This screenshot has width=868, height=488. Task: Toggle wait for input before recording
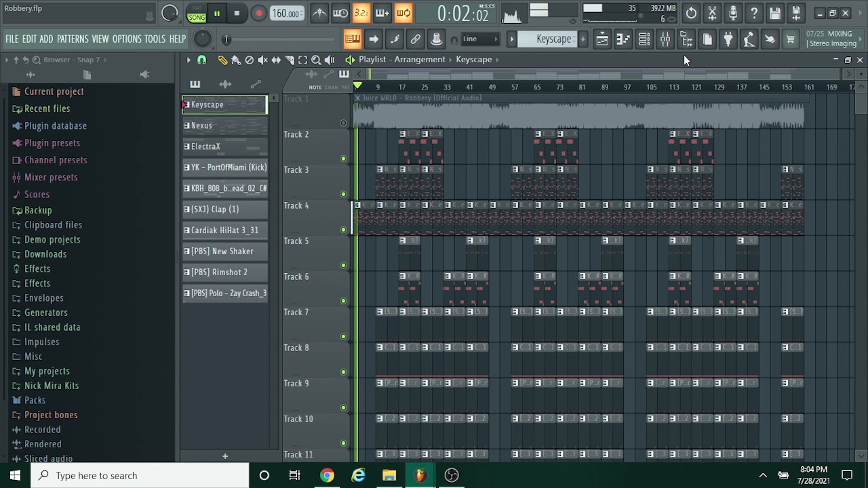tap(340, 13)
